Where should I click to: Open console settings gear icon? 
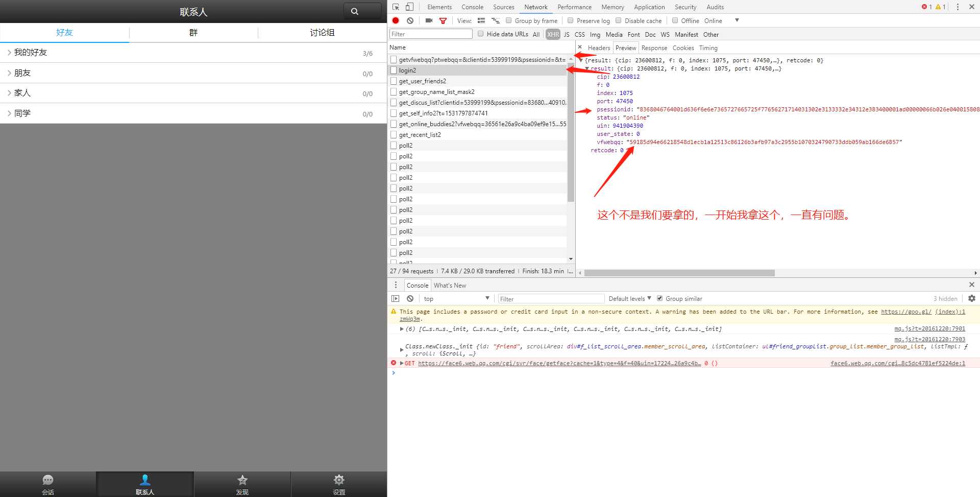[972, 298]
